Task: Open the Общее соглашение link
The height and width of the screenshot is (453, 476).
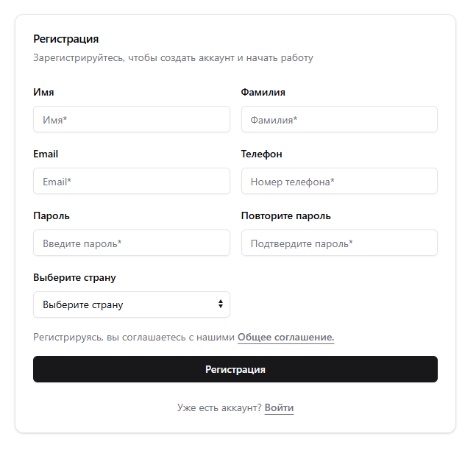Action: point(285,338)
